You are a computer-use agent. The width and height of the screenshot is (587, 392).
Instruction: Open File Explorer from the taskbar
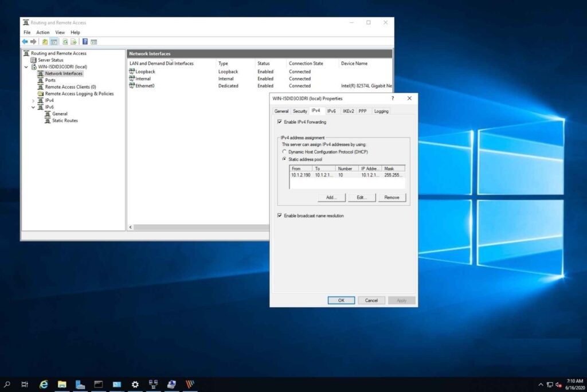(62, 384)
